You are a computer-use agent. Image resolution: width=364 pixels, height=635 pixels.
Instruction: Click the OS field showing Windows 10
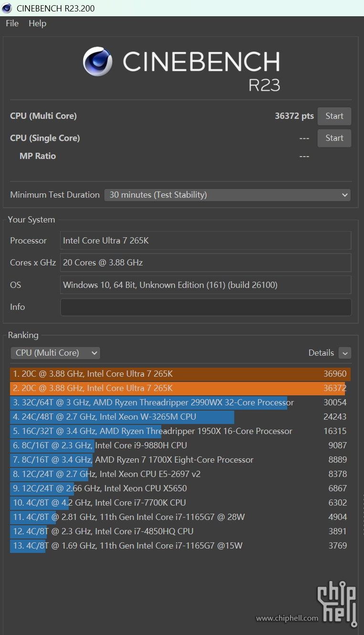pyautogui.click(x=206, y=285)
